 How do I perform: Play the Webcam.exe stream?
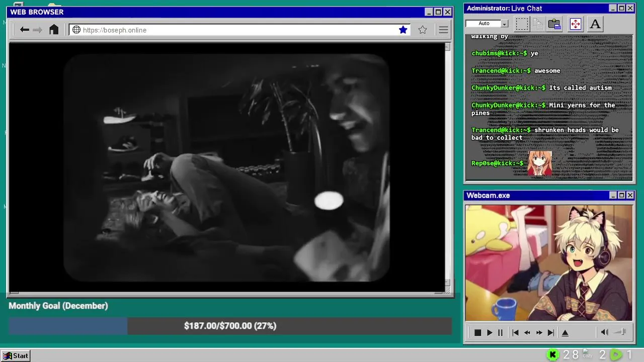point(490,332)
